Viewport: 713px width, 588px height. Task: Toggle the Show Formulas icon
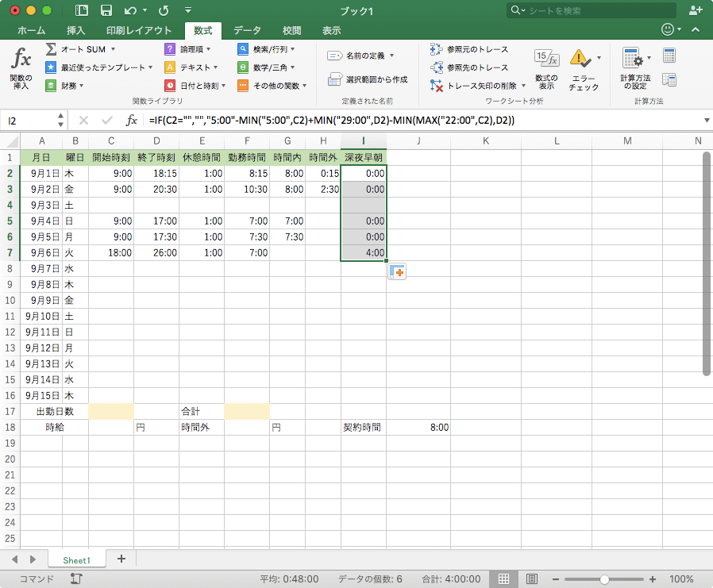546,58
